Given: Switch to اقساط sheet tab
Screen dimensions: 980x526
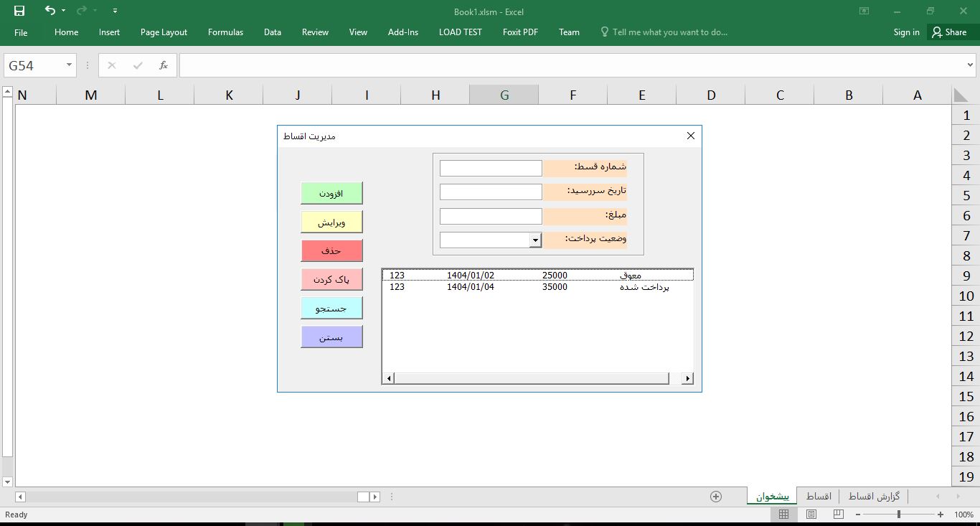Looking at the screenshot, I should [x=819, y=496].
